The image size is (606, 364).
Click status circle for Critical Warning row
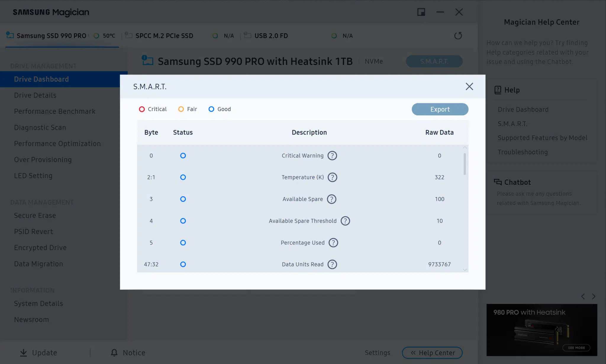click(183, 156)
